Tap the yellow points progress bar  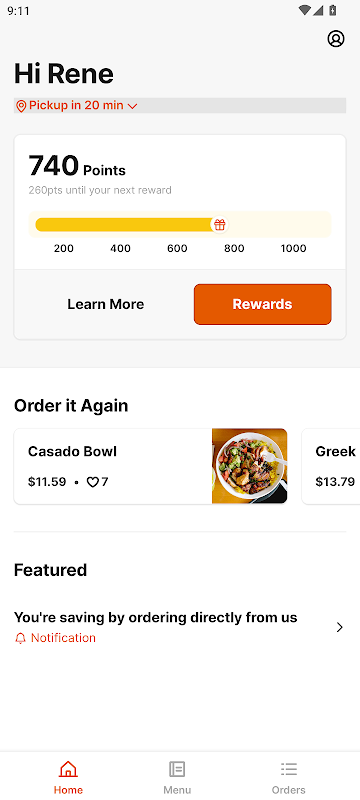click(x=180, y=224)
